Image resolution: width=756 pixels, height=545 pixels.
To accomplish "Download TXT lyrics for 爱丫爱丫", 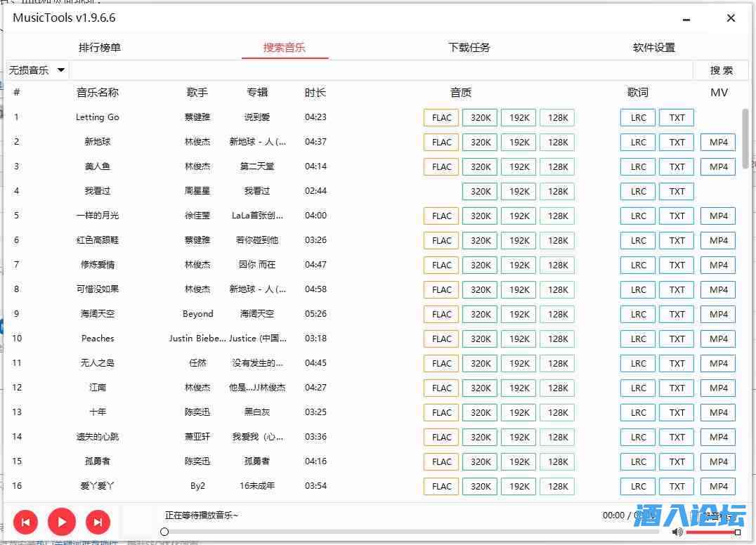I will (677, 487).
